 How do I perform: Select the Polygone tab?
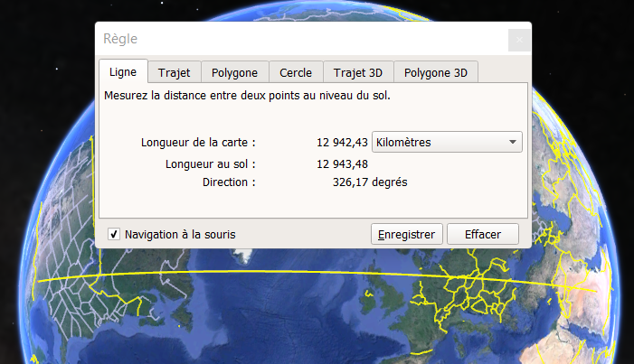pyautogui.click(x=234, y=73)
